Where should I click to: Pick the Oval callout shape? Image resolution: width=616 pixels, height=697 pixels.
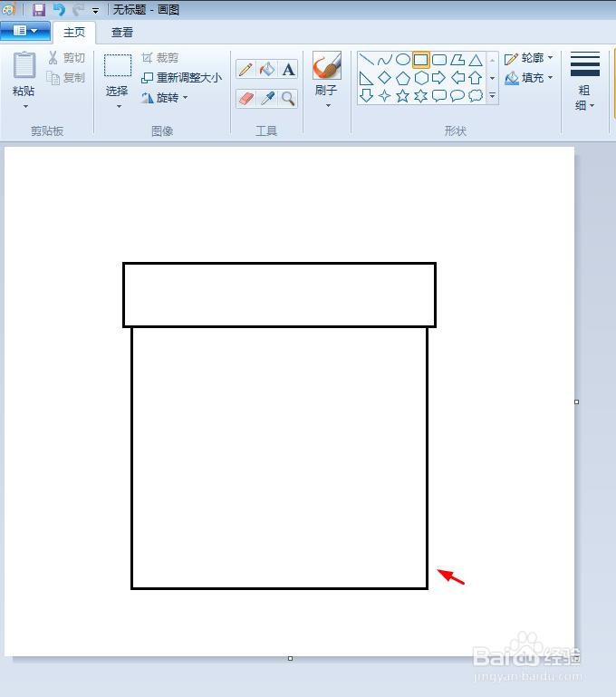coord(457,95)
